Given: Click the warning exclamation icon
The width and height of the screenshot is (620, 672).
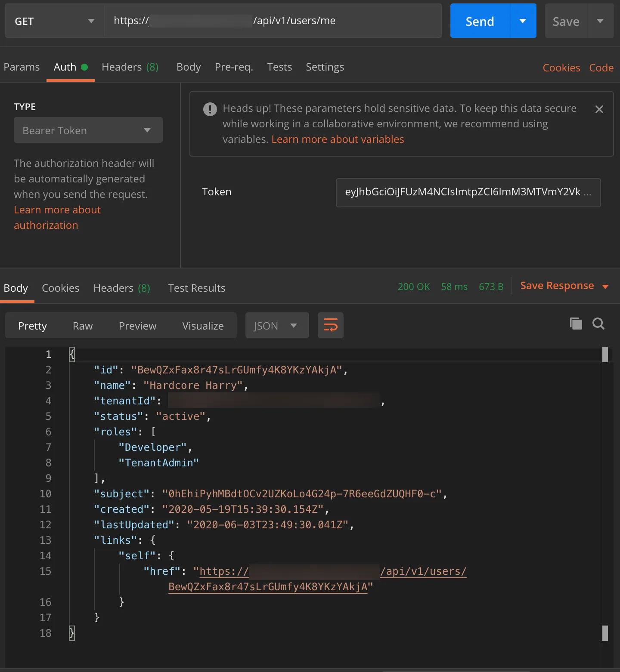Looking at the screenshot, I should coord(210,109).
